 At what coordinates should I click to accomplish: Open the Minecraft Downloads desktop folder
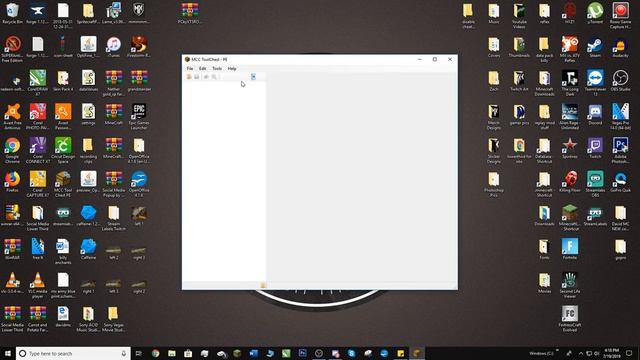[544, 83]
